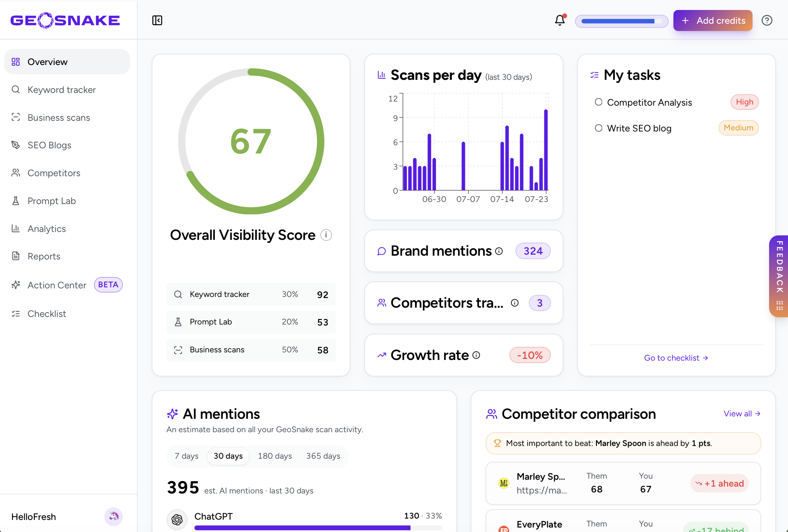Mark Competitor Analysis task as done
The image size is (788, 532).
pyautogui.click(x=599, y=102)
